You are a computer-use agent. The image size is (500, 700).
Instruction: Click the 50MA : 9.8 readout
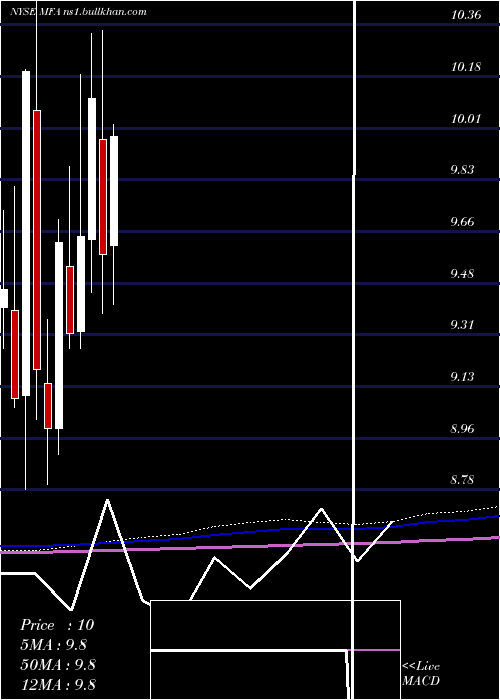(58, 665)
